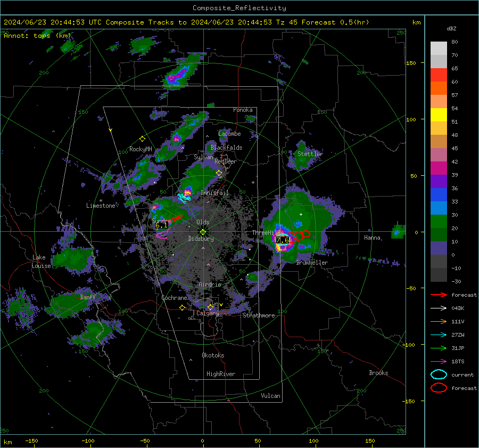The image size is (479, 448).
Task: Click the cyan 'current' ellipse legend icon
Action: click(439, 374)
